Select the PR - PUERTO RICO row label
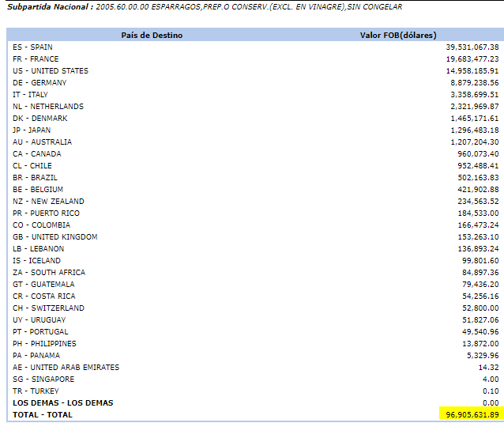The width and height of the screenshot is (504, 423). pyautogui.click(x=46, y=213)
